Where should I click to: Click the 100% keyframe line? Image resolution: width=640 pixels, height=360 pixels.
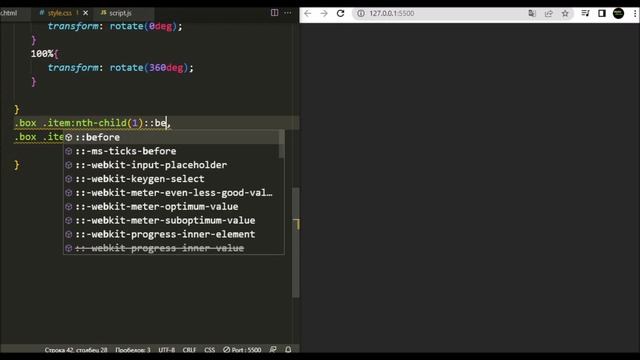[x=45, y=54]
